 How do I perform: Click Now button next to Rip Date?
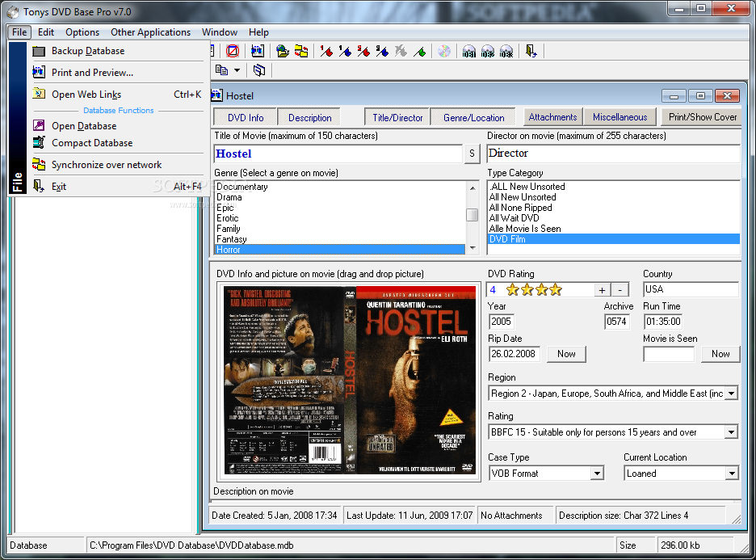[x=566, y=354]
